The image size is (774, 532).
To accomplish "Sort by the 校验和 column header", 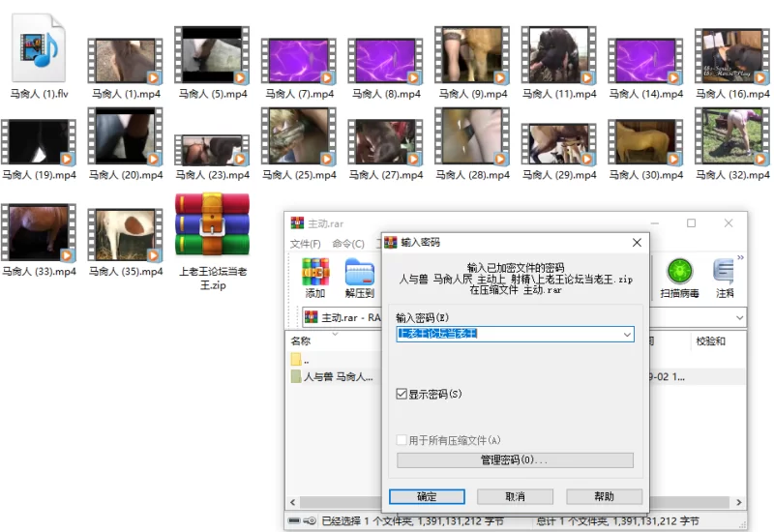I will [x=710, y=340].
